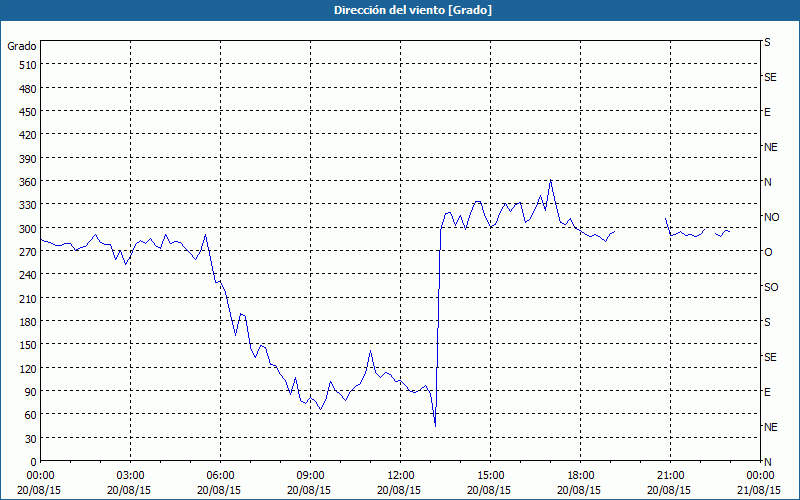The image size is (800, 500).
Task: Select the 360 y-axis label
Action: 28,183
